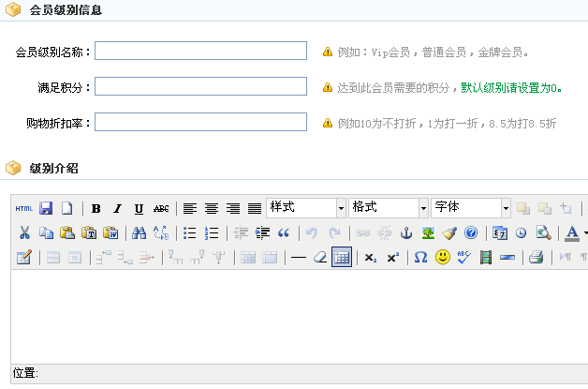
Task: Click the 位置 path status bar
Action: click(x=300, y=373)
